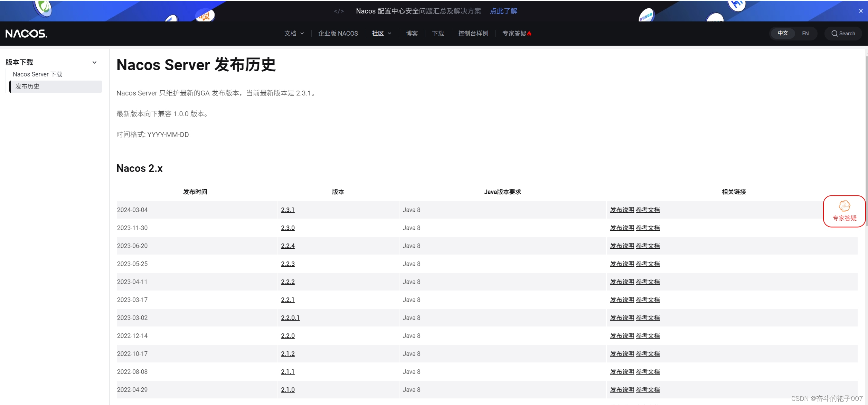Open 参考文档 for version 2.3.0
868x405 pixels.
[648, 228]
